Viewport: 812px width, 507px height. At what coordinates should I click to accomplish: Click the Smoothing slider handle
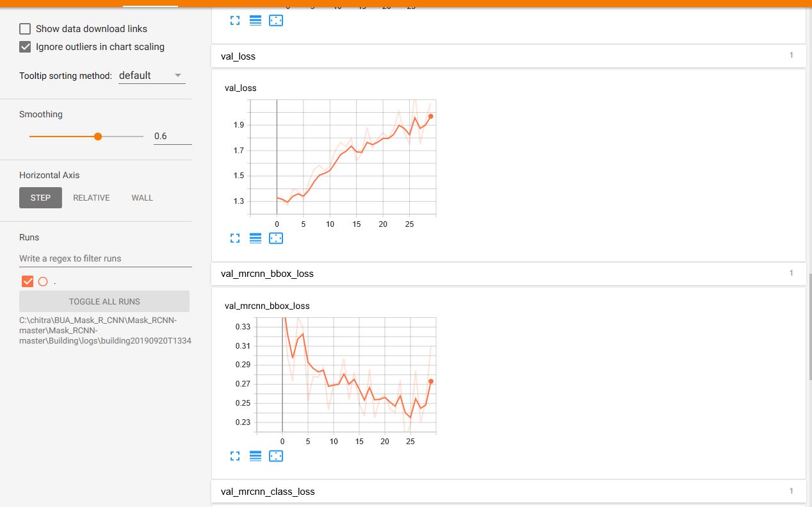(x=98, y=137)
